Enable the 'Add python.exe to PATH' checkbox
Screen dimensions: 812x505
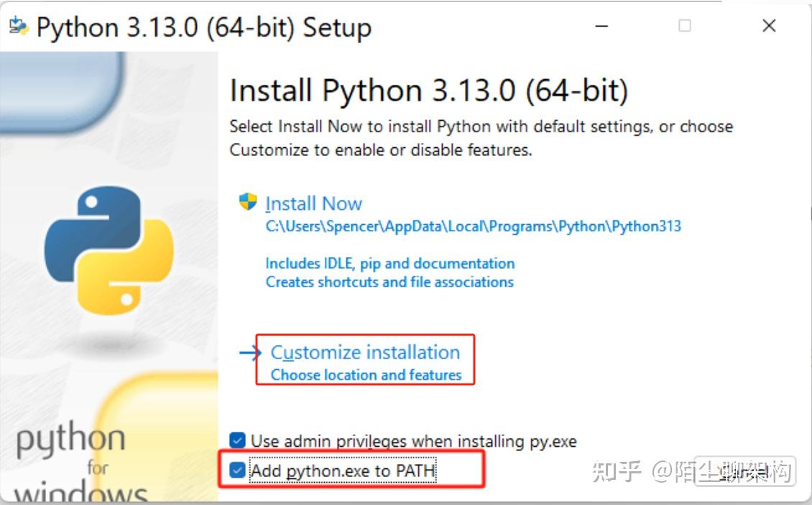click(237, 471)
